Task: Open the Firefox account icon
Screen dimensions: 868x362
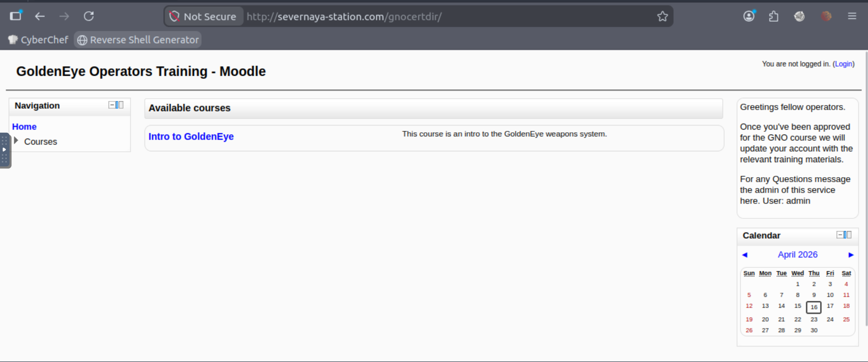Action: click(749, 16)
